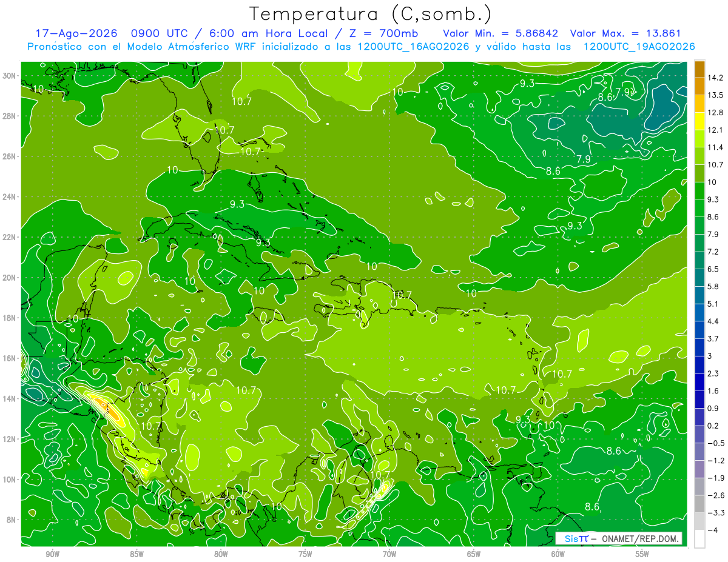This screenshot has width=728, height=562.
Task: Click the '18N' latitude axis label
Action: [x=10, y=318]
